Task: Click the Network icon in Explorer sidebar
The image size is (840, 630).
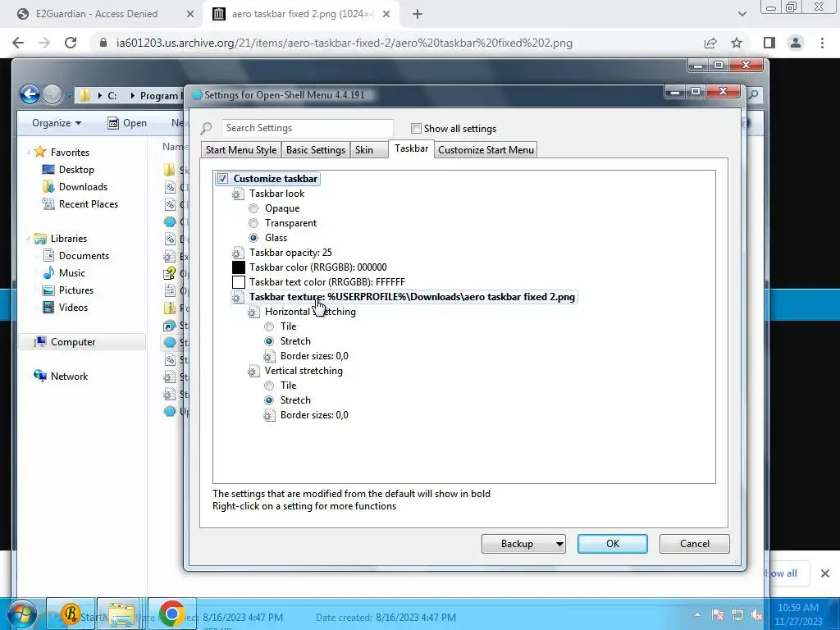Action: (39, 376)
